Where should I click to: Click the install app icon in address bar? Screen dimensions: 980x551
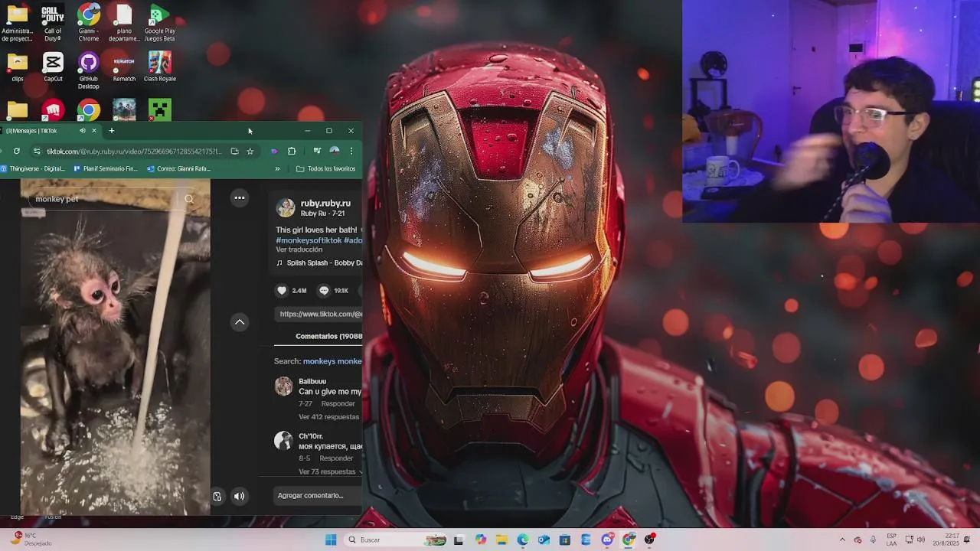coord(234,151)
